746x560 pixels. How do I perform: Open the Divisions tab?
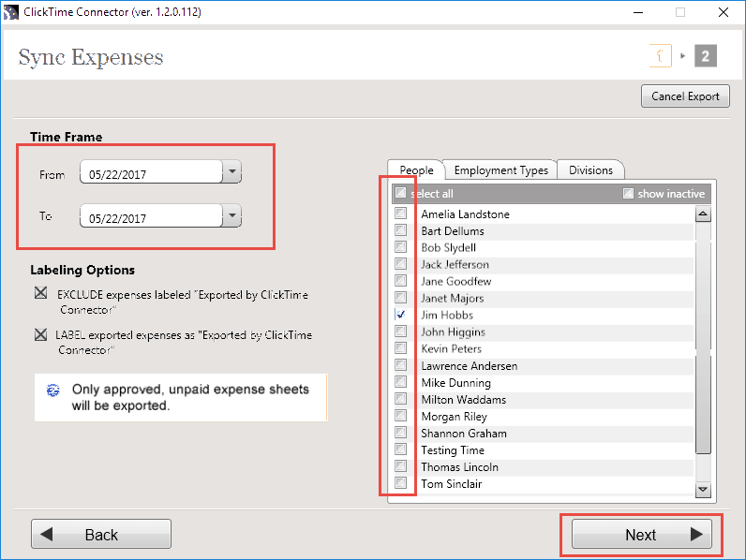[x=590, y=170]
